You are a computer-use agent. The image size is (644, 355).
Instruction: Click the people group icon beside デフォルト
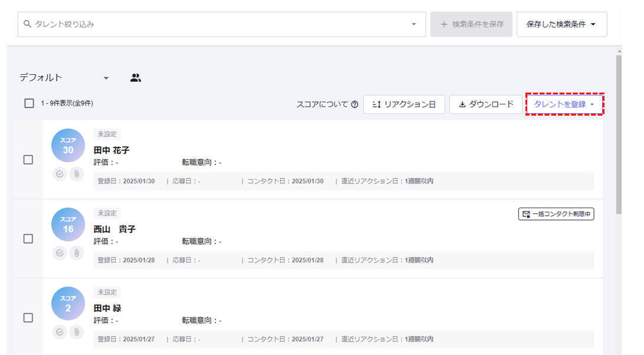136,78
